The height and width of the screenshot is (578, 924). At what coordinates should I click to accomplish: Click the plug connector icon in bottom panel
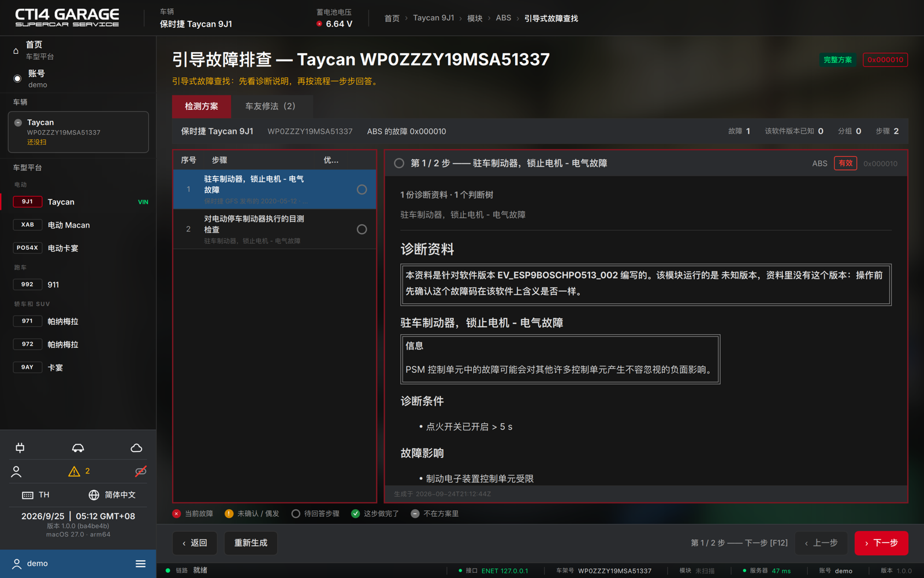point(20,448)
